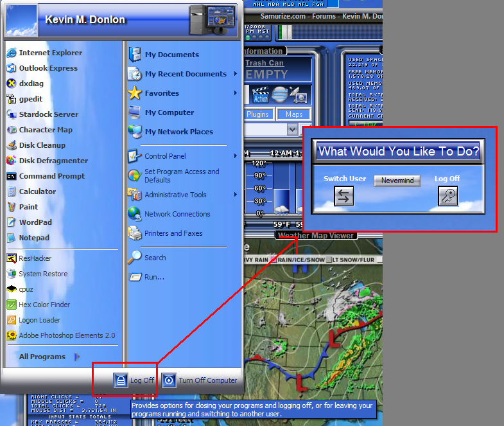Open Set Program Access and Defaults
Viewport: 504px width, 426px height.
(x=173, y=175)
